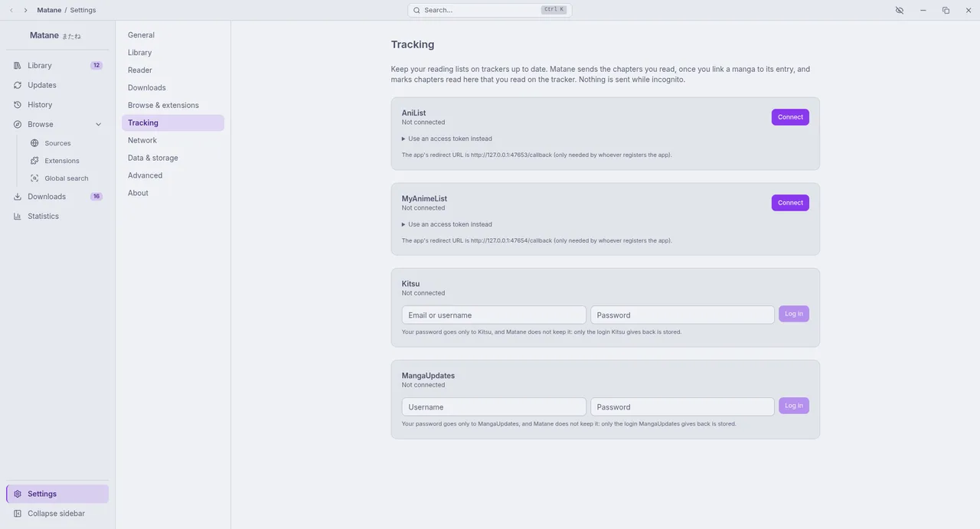Focus MangaUpdates Password field
The height and width of the screenshot is (529, 980).
click(682, 407)
